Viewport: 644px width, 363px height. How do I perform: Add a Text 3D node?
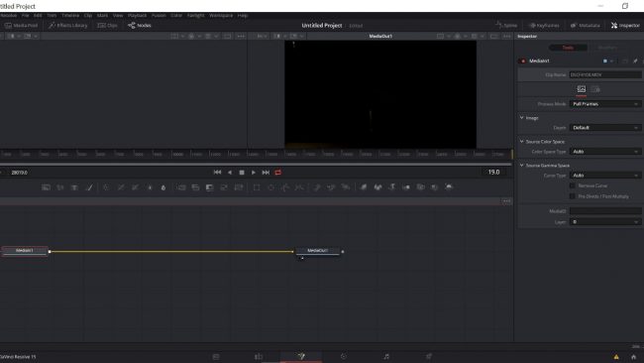click(x=392, y=187)
